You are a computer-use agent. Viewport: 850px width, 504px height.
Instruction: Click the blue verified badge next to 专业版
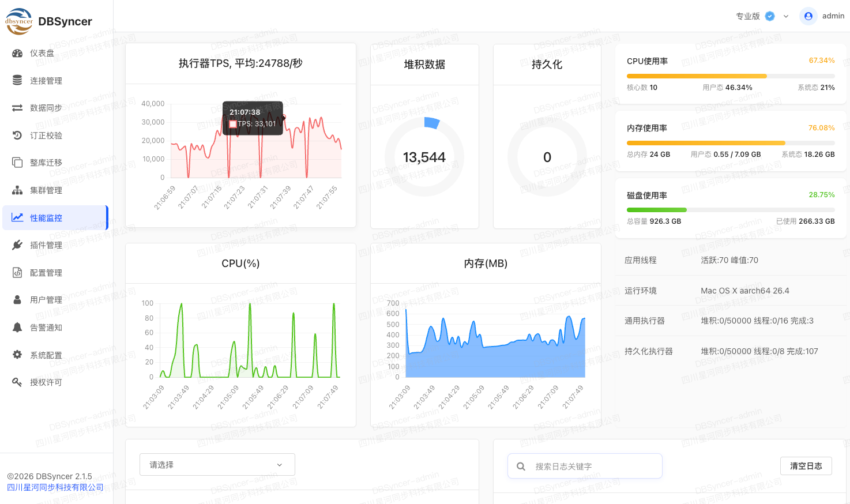point(770,16)
